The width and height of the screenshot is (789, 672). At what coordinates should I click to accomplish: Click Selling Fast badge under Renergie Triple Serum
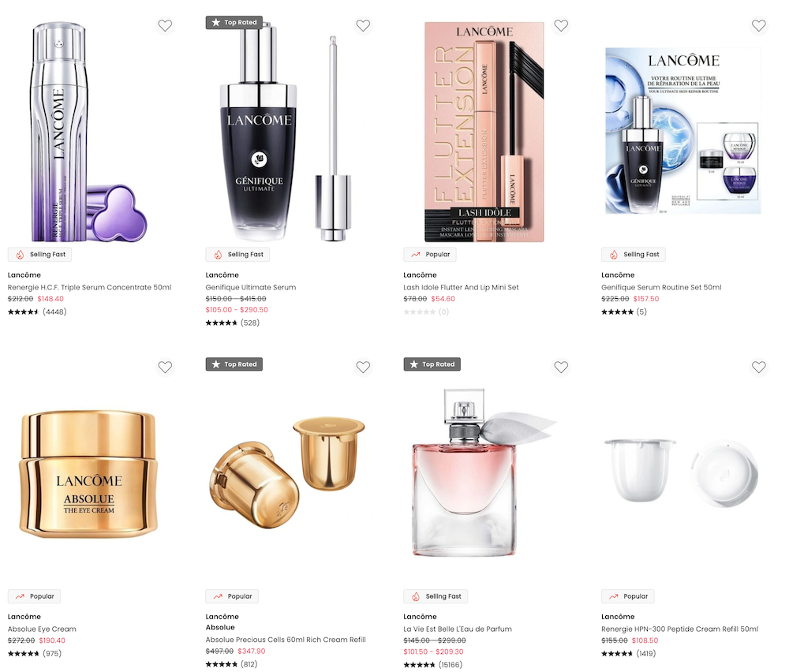(39, 255)
